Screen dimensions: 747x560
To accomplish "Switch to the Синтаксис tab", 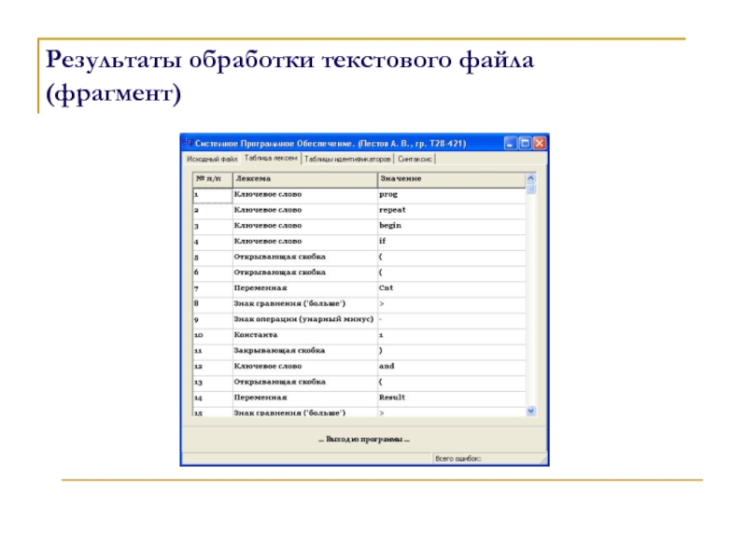I will click(x=415, y=160).
